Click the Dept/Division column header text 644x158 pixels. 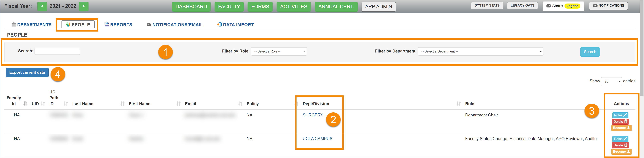(316, 104)
